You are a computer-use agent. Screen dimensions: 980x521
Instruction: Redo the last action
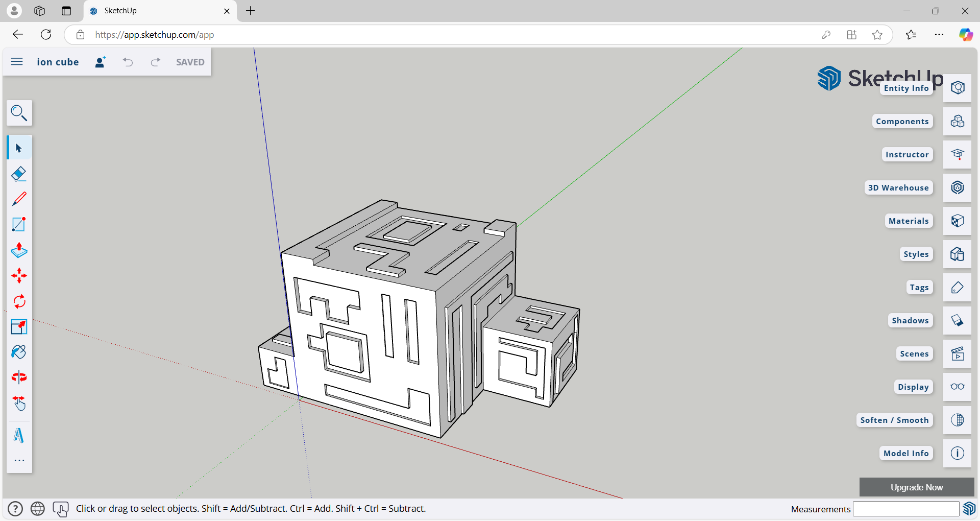(155, 62)
